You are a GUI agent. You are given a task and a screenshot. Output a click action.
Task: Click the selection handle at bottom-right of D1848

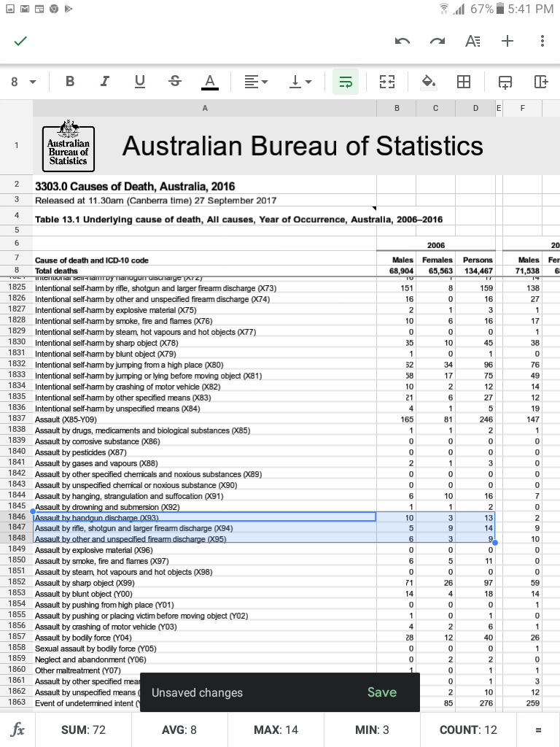(x=495, y=543)
